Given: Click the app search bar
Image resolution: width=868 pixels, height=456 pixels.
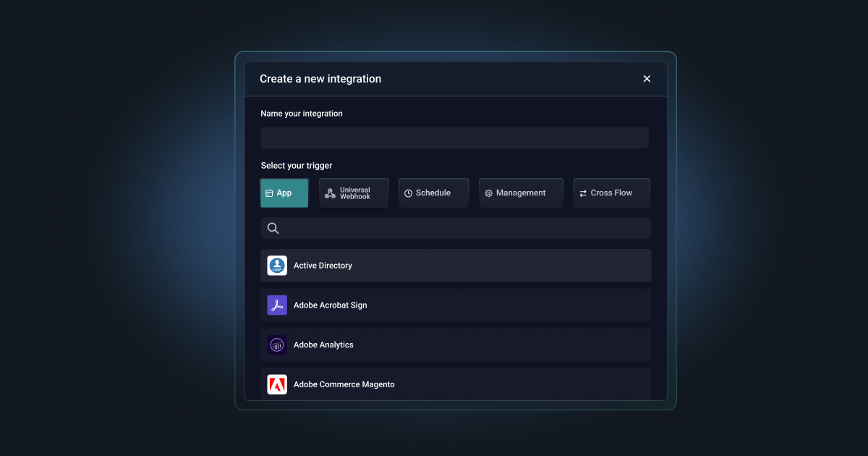Looking at the screenshot, I should pyautogui.click(x=455, y=228).
